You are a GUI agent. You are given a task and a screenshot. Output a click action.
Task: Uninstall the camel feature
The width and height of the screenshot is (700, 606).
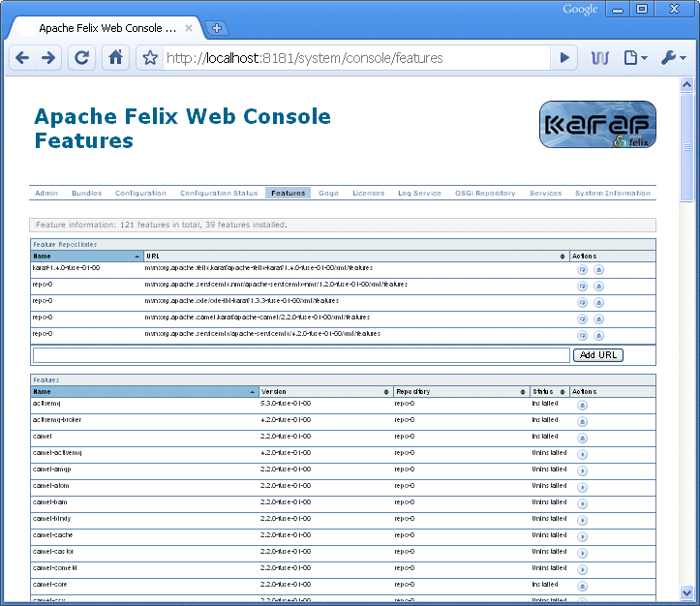click(582, 439)
